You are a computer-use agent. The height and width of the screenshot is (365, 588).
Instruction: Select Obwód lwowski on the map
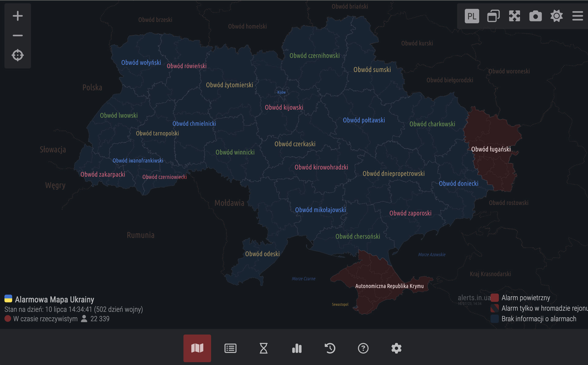click(119, 115)
